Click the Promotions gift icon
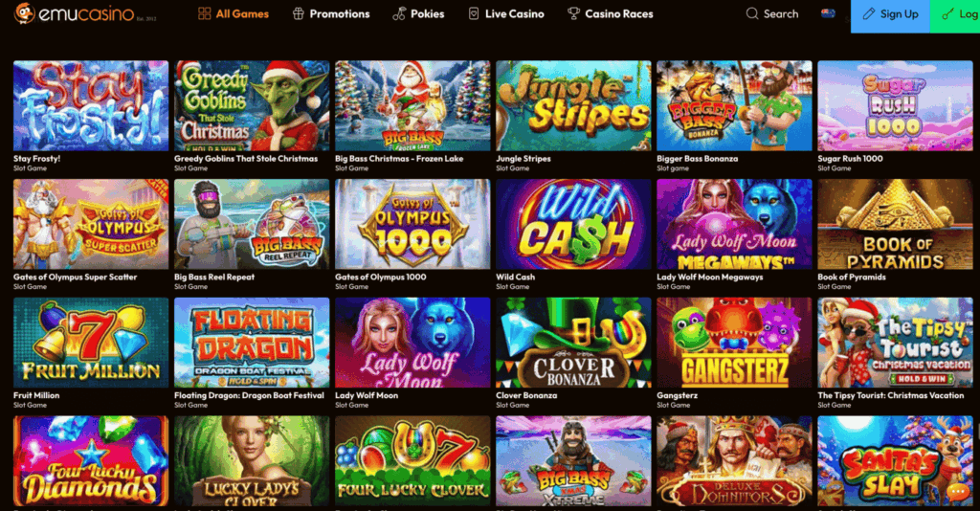The width and height of the screenshot is (980, 511). click(299, 13)
